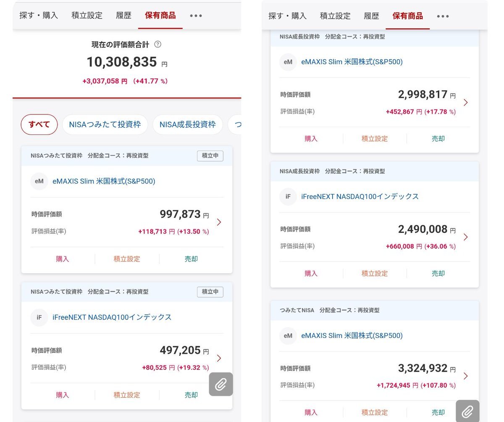Image resolution: width=504 pixels, height=422 pixels.
Task: Tap 購入 in the 497,205 円 card
Action: point(62,395)
